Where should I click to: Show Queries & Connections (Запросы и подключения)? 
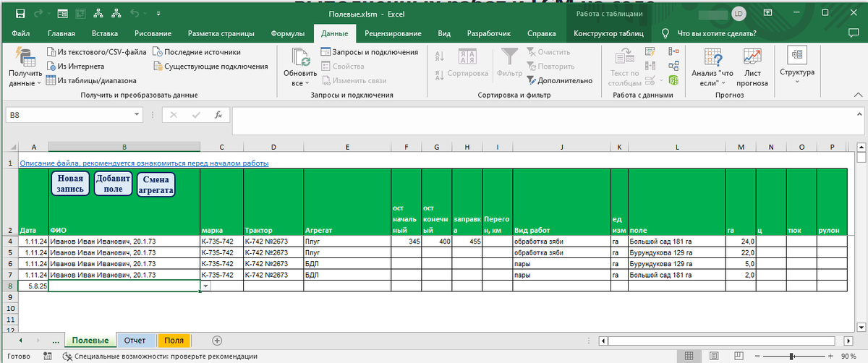tap(369, 52)
